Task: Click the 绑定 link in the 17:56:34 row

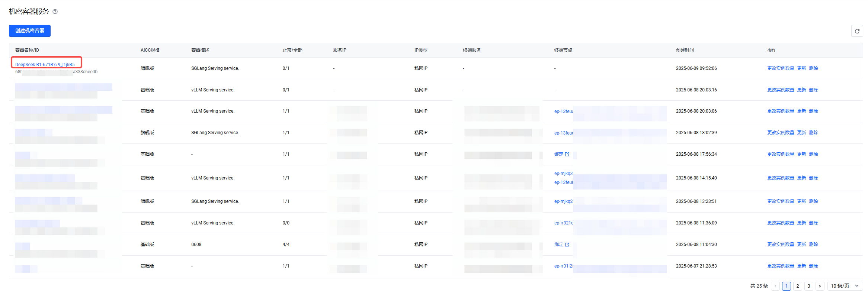Action: click(x=559, y=154)
